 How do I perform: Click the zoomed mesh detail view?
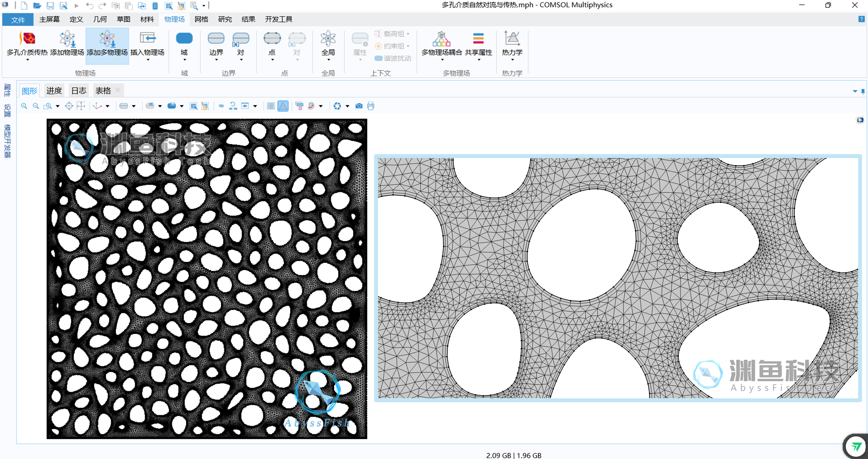[618, 278]
